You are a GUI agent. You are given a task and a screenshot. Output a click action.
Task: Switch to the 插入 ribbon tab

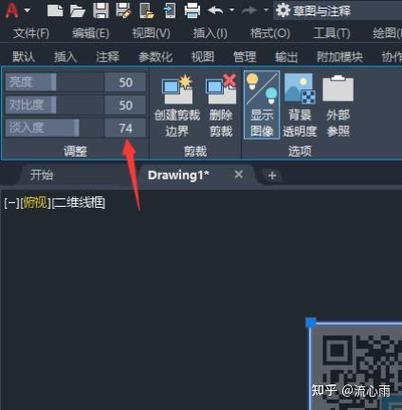point(65,57)
